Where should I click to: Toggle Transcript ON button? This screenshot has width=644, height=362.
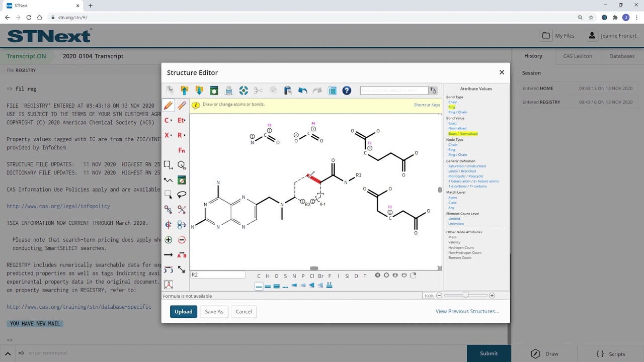(x=26, y=56)
